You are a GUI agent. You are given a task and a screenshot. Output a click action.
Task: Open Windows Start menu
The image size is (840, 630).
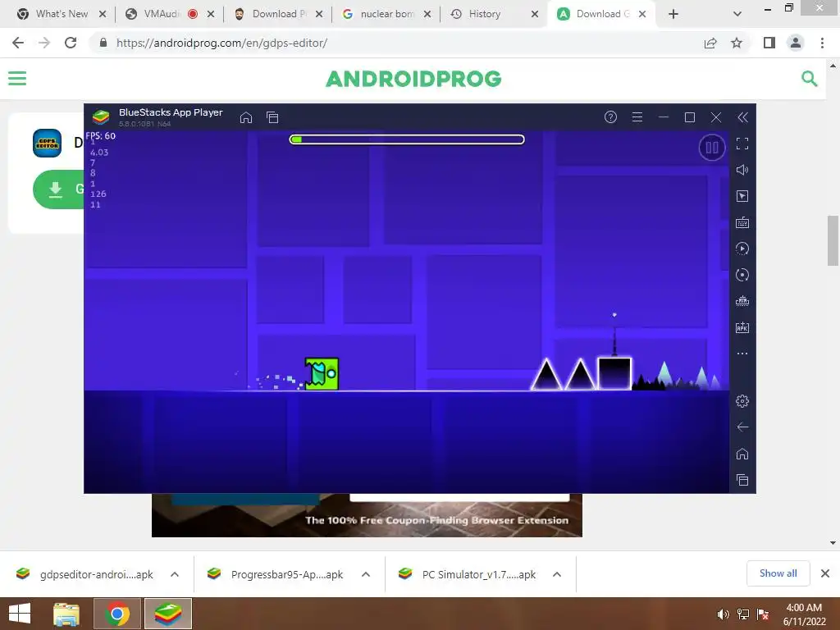(x=20, y=614)
